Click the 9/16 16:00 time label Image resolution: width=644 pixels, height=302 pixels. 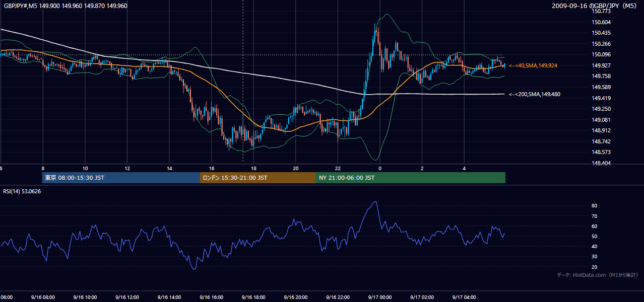click(x=211, y=297)
